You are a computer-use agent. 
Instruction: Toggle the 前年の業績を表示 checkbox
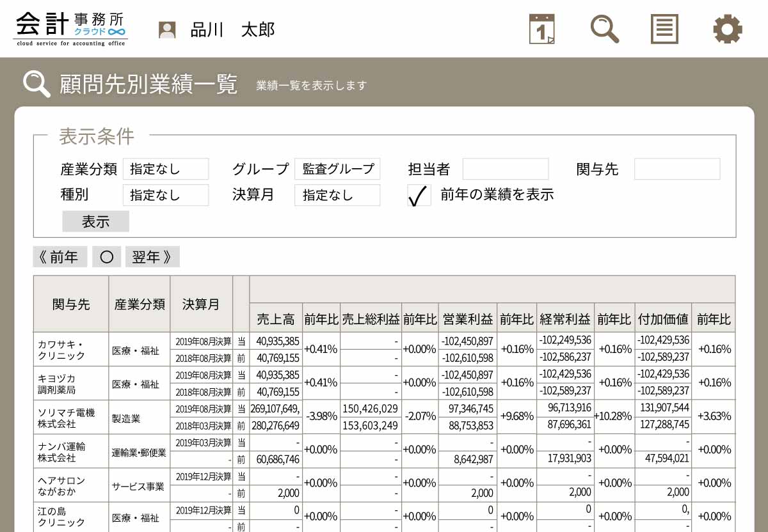[419, 196]
